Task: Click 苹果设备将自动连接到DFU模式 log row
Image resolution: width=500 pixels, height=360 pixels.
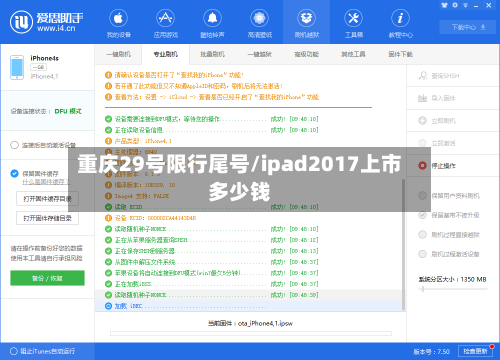Action: tap(178, 273)
